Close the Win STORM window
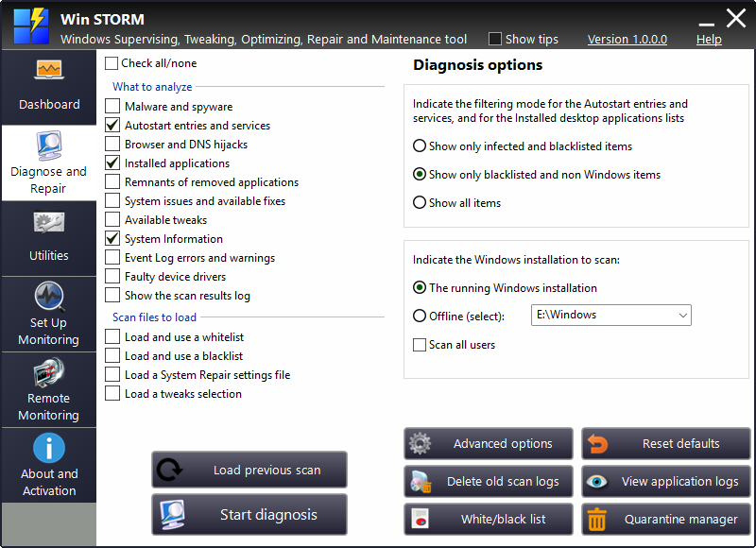This screenshot has width=756, height=548. 736,18
